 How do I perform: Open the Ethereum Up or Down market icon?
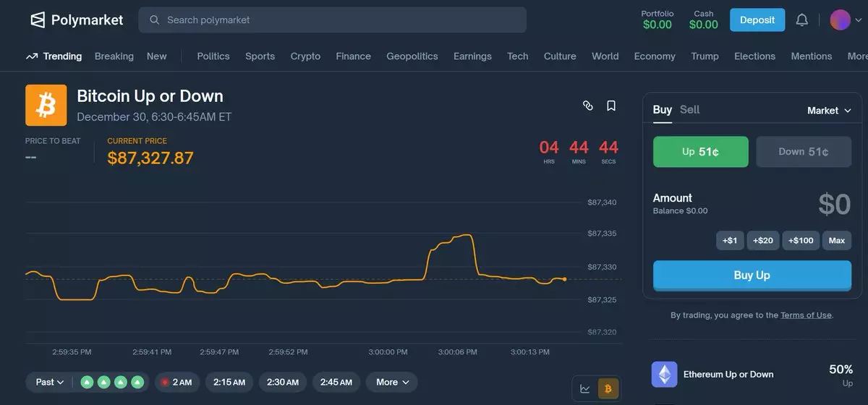664,375
